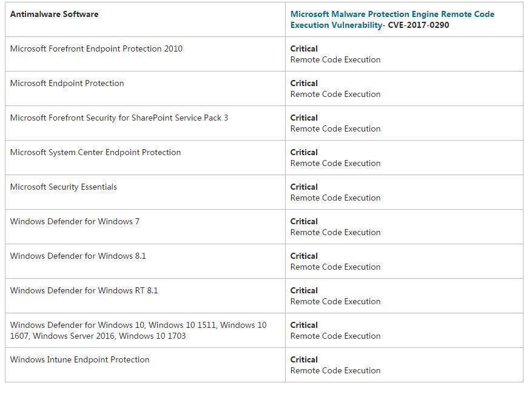Image resolution: width=532 pixels, height=400 pixels.
Task: Click "Critical" in the SharePoint Service Pack 3 row
Action: point(304,118)
